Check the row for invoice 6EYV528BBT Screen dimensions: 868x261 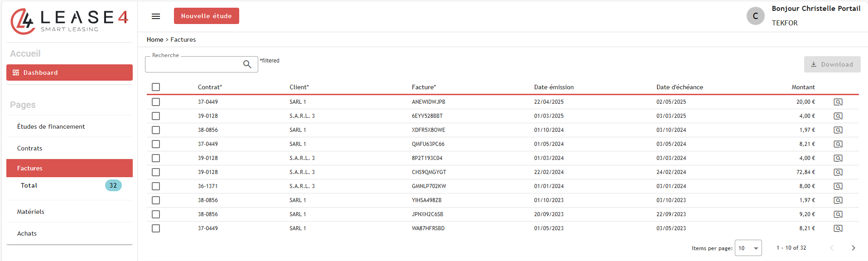coord(156,116)
